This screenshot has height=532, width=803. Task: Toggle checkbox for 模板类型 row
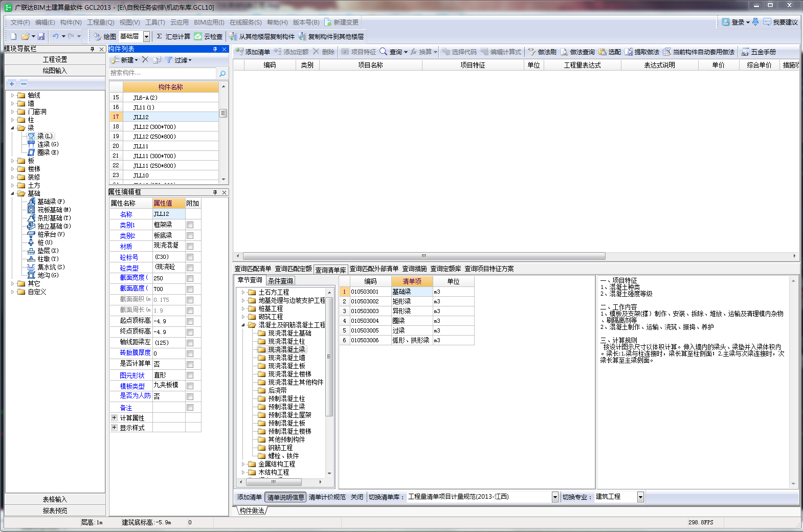[190, 386]
